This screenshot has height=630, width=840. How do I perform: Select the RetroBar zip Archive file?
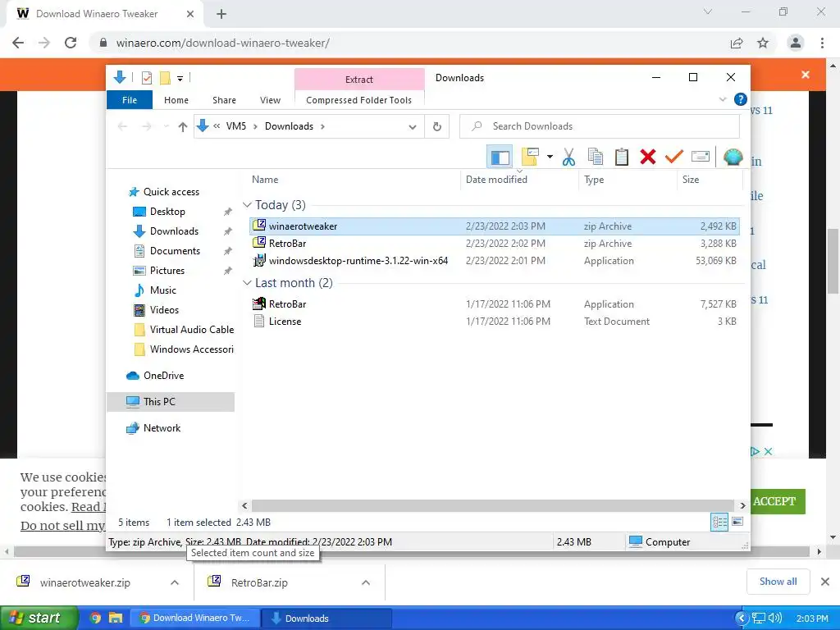pyautogui.click(x=494, y=243)
